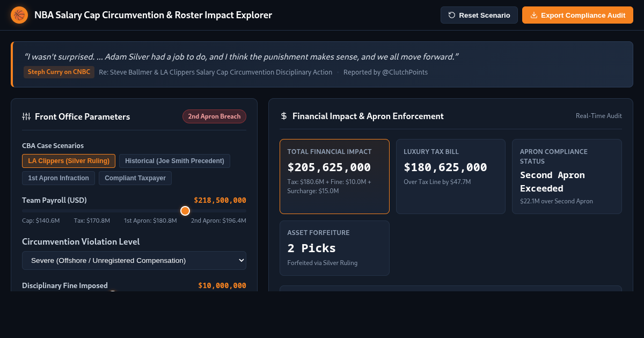The image size is (644, 338).
Task: Choose the Compliant Taxpayer scenario
Action: [135, 178]
